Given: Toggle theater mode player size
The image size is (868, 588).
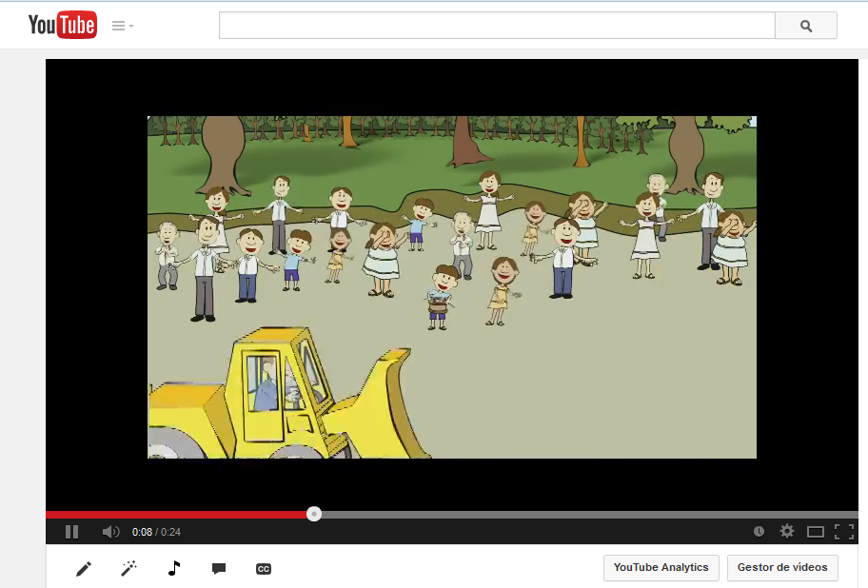Looking at the screenshot, I should coord(816,532).
